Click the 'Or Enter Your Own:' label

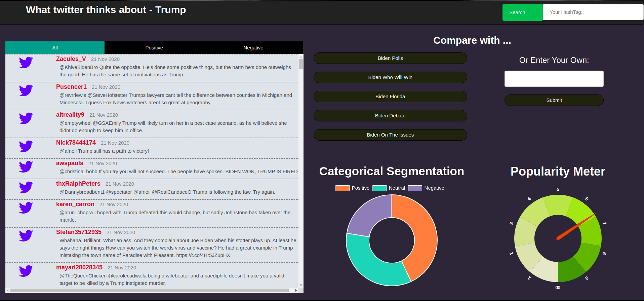(x=554, y=60)
